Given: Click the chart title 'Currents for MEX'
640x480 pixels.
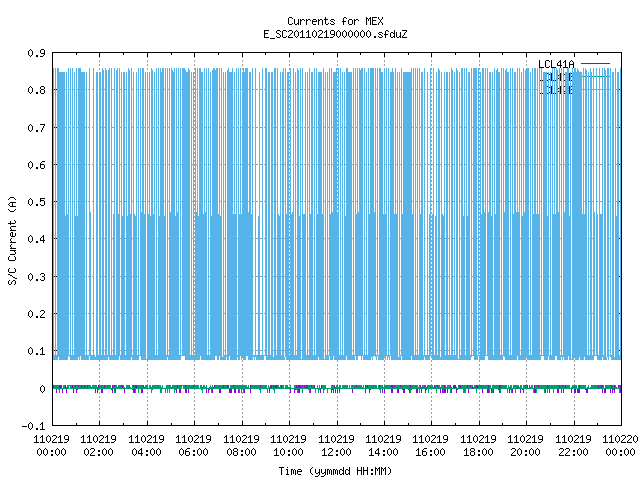Looking at the screenshot, I should pos(335,21).
